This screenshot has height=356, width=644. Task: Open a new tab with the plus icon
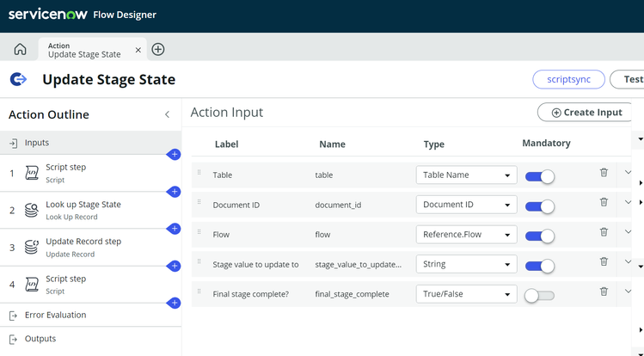[x=158, y=49]
